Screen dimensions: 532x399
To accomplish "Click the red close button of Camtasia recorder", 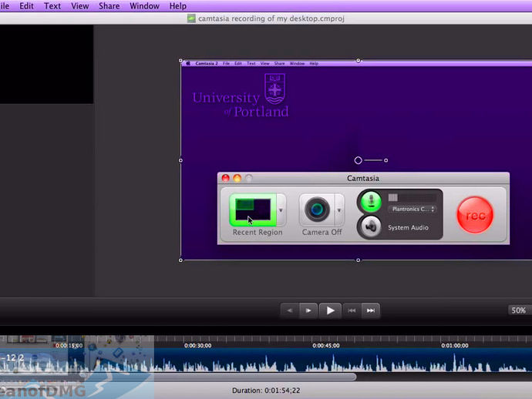I will [x=225, y=178].
